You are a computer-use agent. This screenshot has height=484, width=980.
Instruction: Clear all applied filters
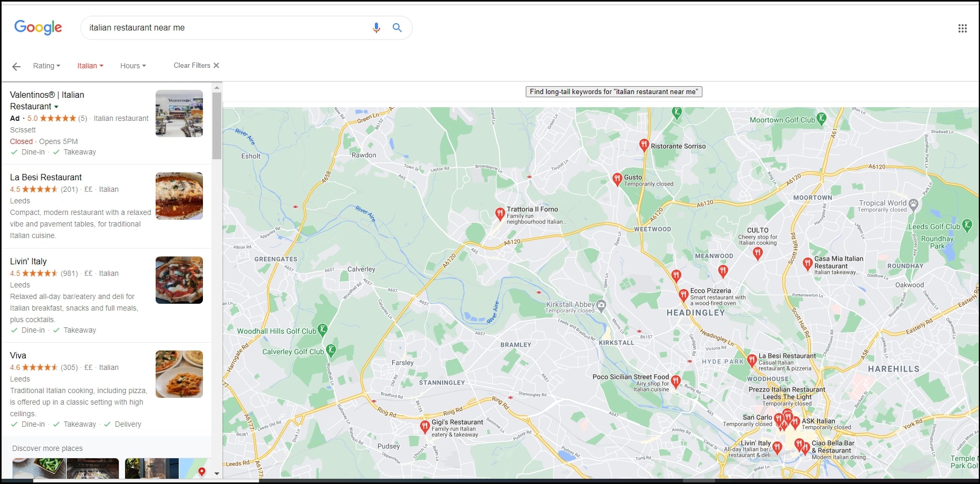coord(196,66)
